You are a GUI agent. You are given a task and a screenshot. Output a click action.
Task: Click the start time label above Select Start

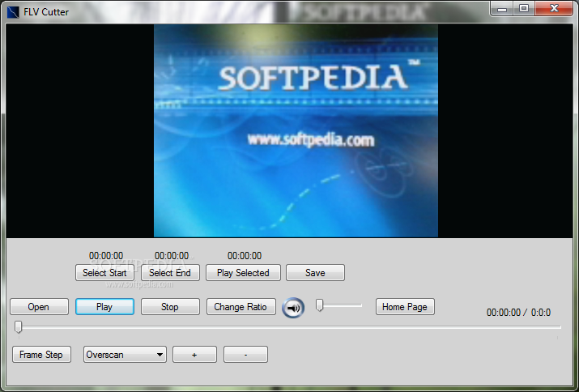106,256
